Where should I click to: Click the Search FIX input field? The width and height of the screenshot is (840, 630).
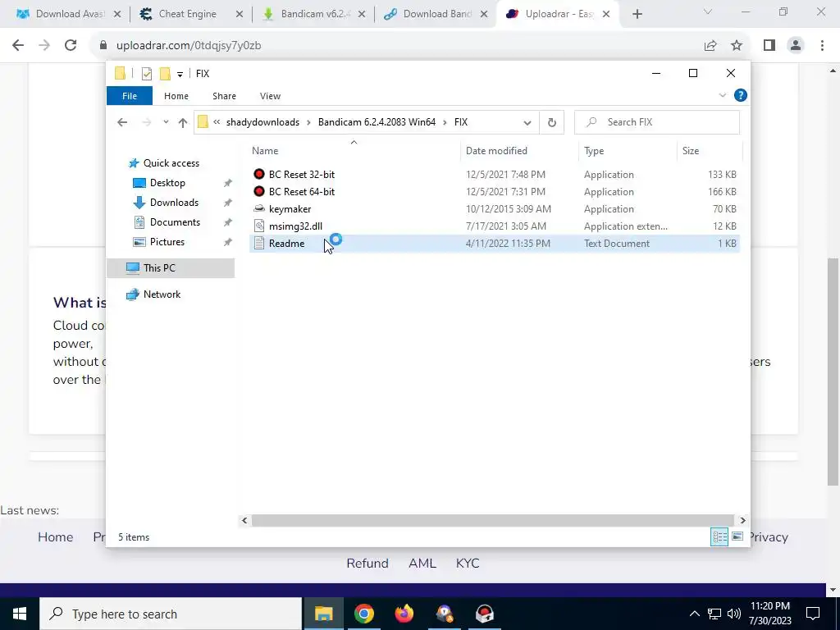coord(657,122)
